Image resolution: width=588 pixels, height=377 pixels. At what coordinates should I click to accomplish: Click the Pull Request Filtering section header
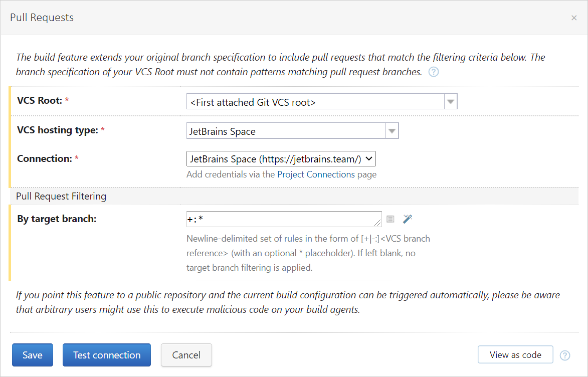click(x=61, y=196)
